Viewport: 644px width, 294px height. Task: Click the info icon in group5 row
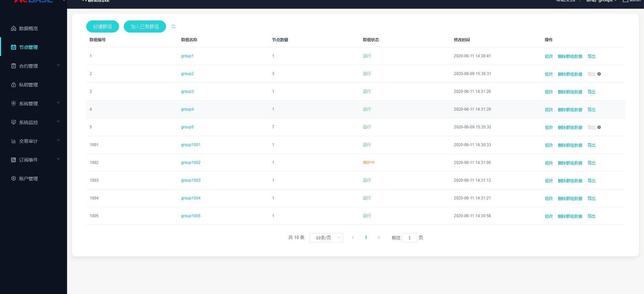[599, 127]
